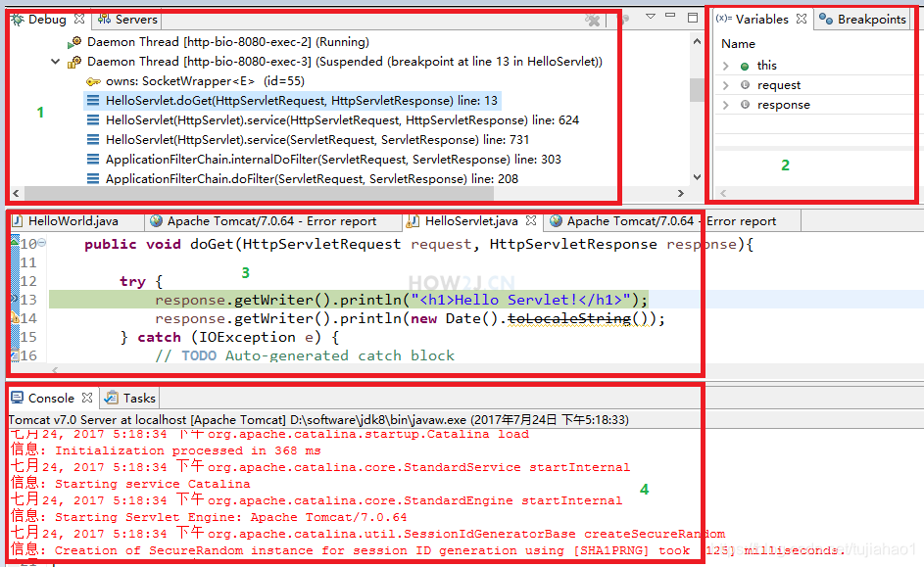Click the Debug view horizontal scrollbar thumb
The image size is (924, 567).
[x=259, y=193]
